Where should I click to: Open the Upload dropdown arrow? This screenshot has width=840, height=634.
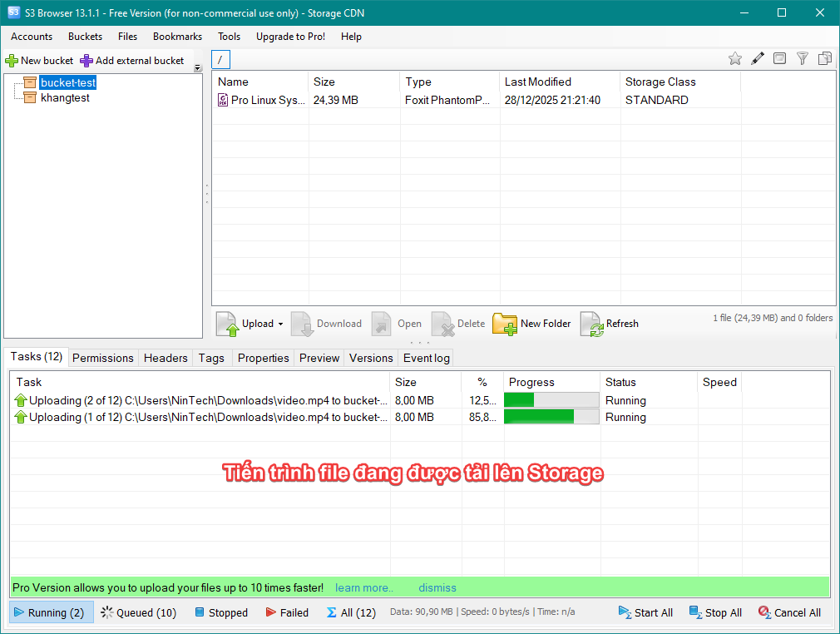coord(280,324)
